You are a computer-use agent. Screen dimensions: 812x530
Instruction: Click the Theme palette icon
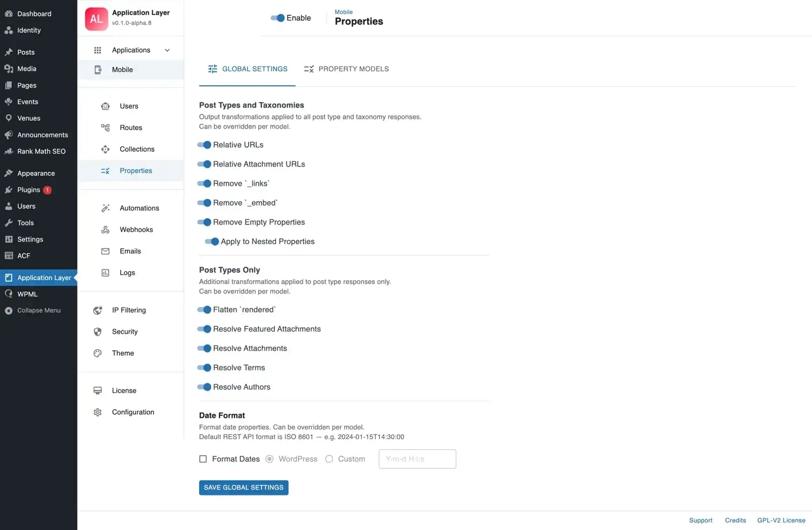pos(97,353)
